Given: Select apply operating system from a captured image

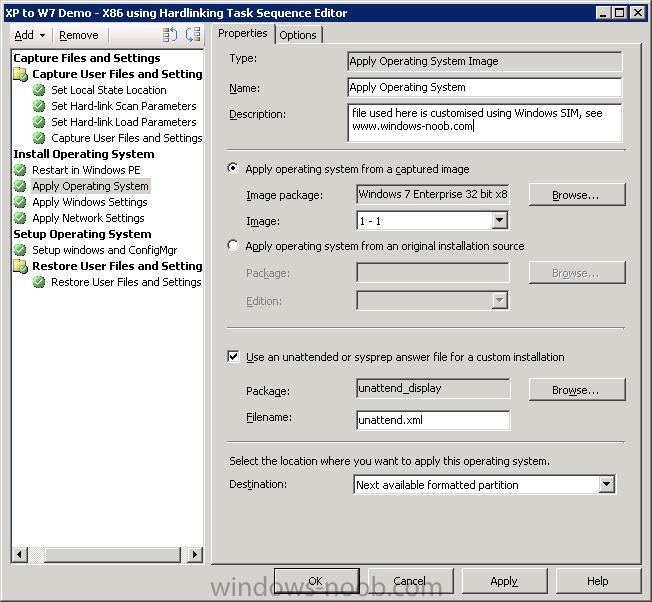Looking at the screenshot, I should [233, 168].
